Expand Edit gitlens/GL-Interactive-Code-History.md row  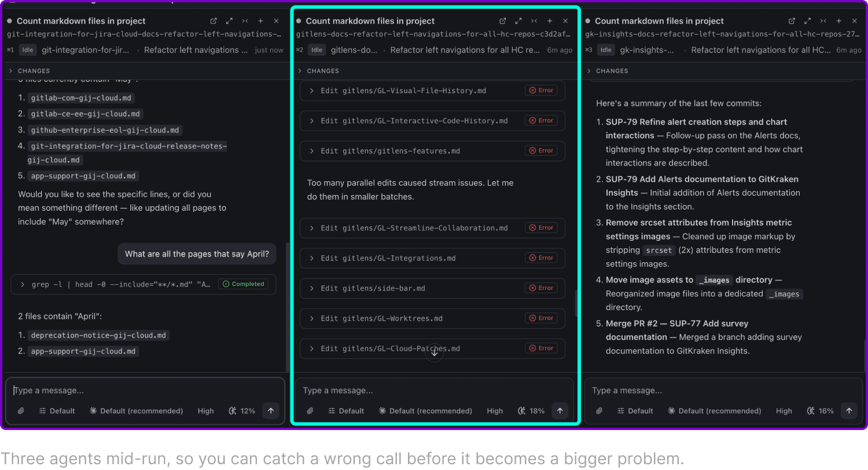(432, 120)
